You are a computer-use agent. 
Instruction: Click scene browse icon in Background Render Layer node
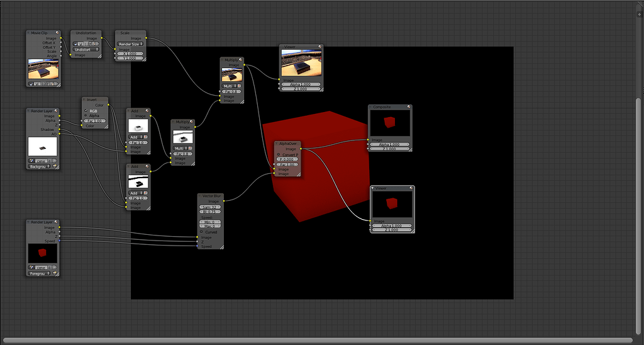point(31,161)
